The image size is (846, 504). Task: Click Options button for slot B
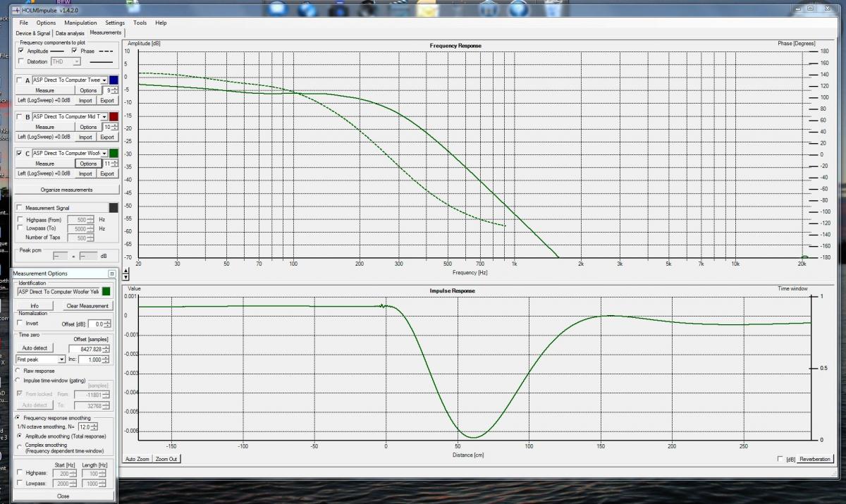[x=88, y=127]
